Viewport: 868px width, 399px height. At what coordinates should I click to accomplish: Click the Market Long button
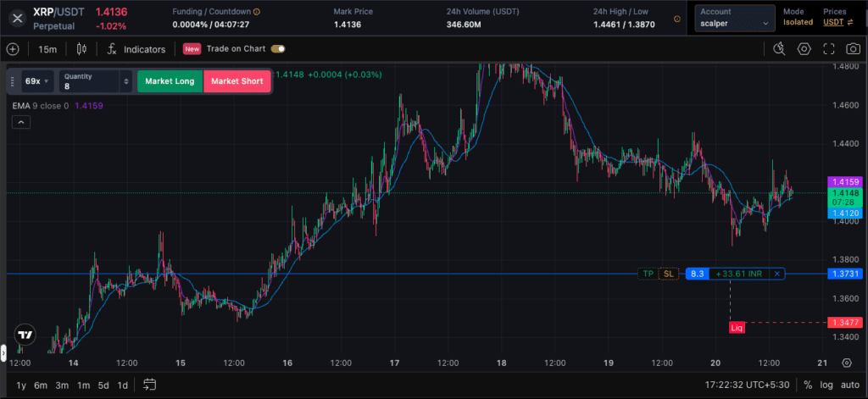[170, 81]
